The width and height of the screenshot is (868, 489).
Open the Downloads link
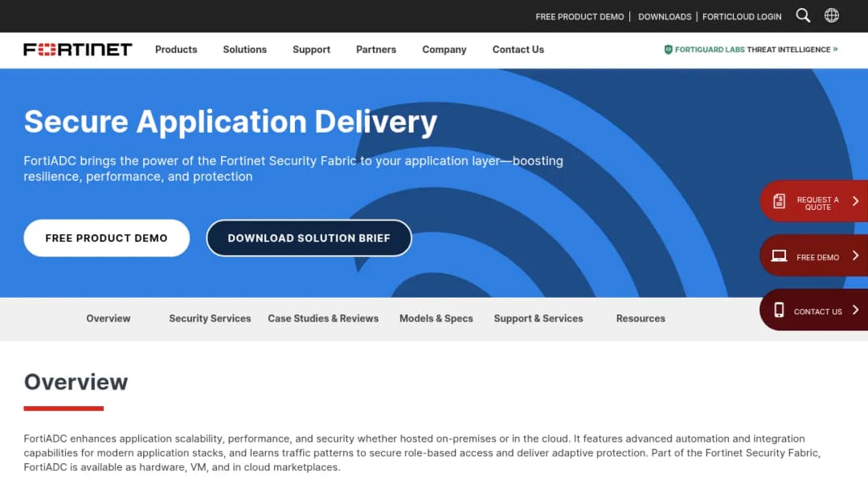coord(665,17)
